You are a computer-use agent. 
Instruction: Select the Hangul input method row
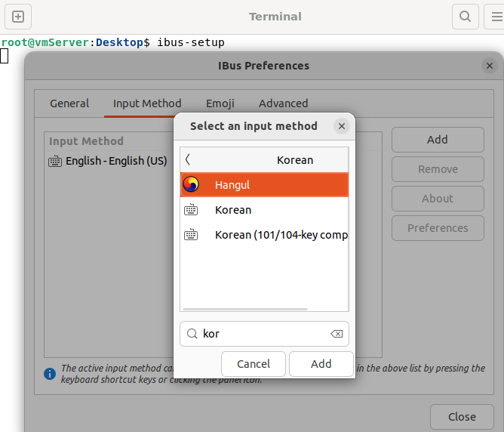tap(264, 184)
